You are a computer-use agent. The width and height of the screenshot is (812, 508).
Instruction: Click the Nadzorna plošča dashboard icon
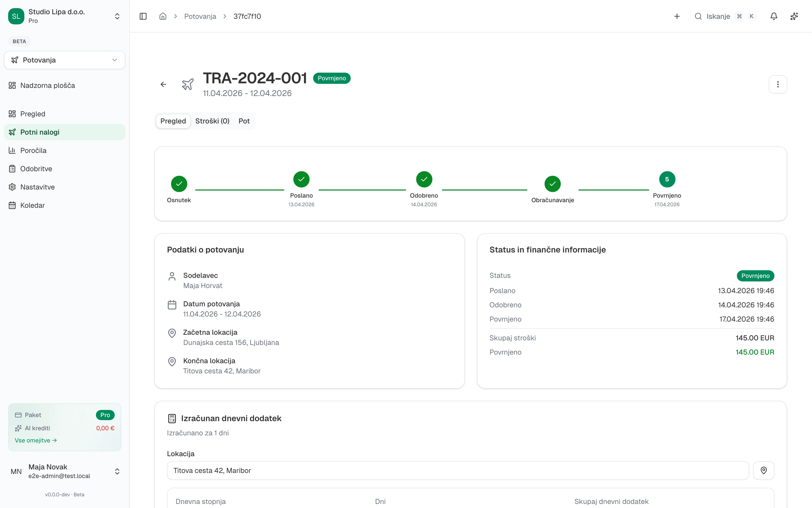pos(12,85)
